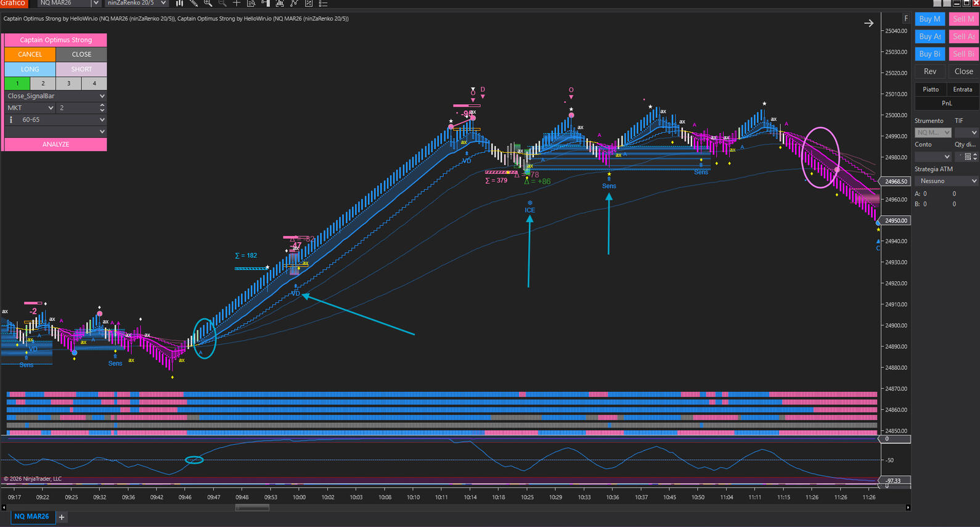Open the indicators icon in toolbar
The image size is (980, 527).
(280, 3)
